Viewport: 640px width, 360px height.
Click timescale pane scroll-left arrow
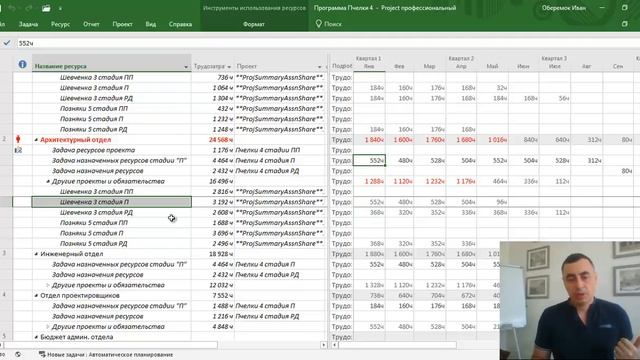335,345
